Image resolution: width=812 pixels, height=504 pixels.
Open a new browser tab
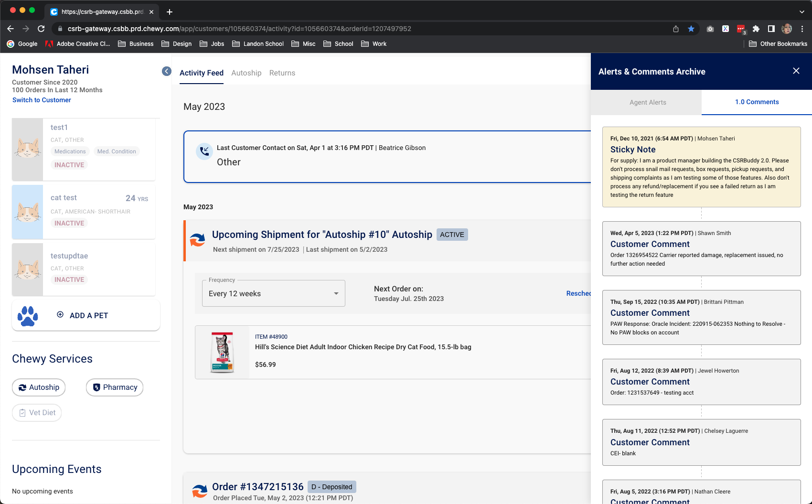coord(170,12)
